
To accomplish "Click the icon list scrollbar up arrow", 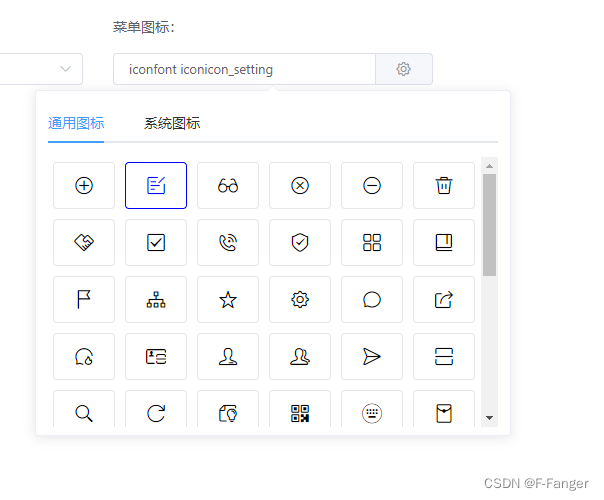I will [x=490, y=166].
